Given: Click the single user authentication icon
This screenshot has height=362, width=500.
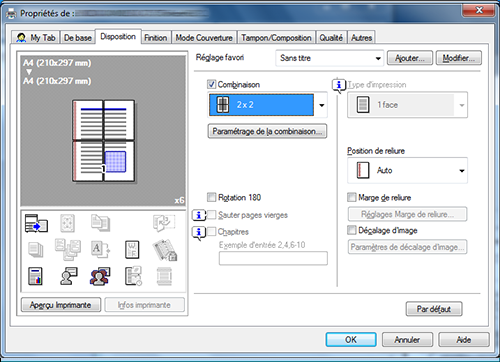Looking at the screenshot, I should click(68, 276).
